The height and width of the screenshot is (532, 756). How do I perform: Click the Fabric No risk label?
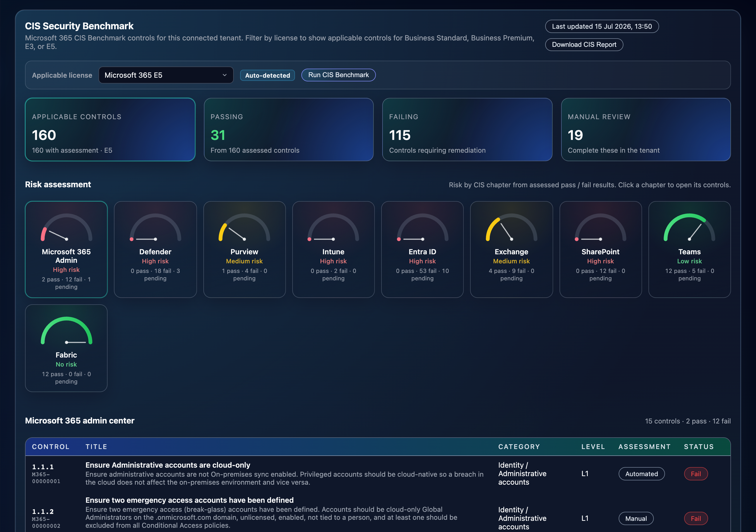[x=66, y=364]
